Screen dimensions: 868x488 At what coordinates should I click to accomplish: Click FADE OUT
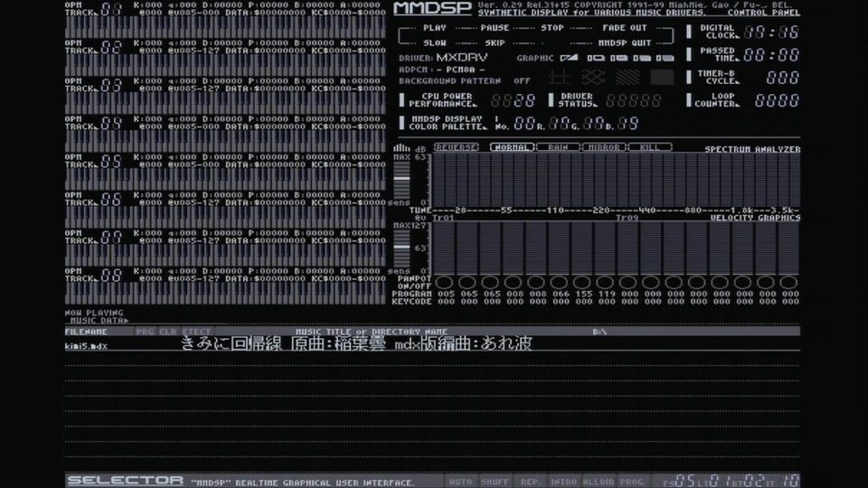click(x=625, y=28)
